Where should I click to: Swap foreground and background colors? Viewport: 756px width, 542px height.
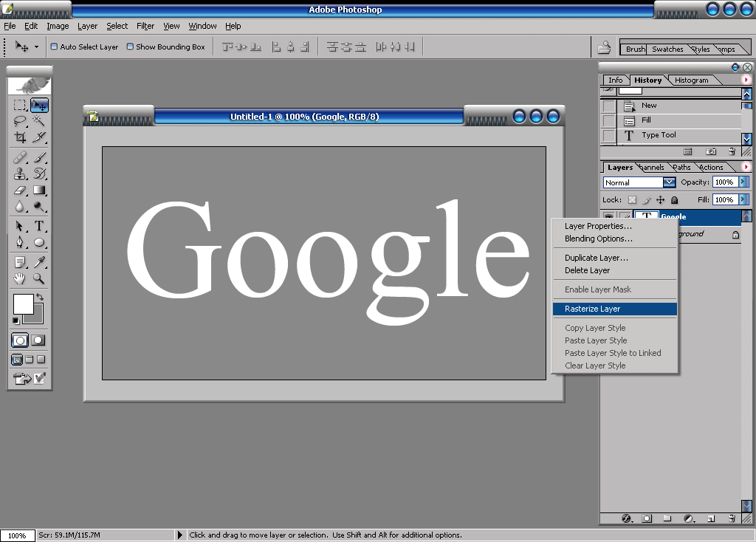(40, 297)
